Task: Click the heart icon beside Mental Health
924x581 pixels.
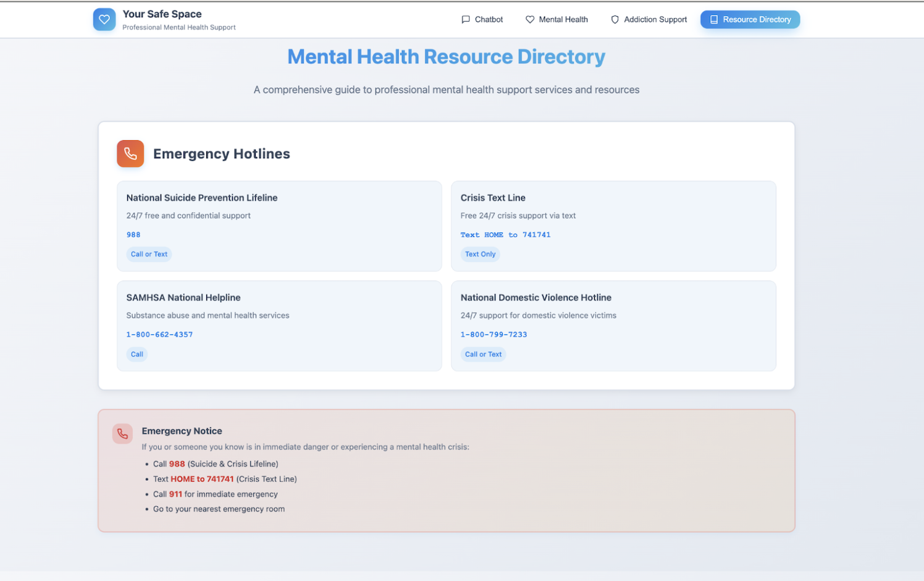Action: click(530, 20)
